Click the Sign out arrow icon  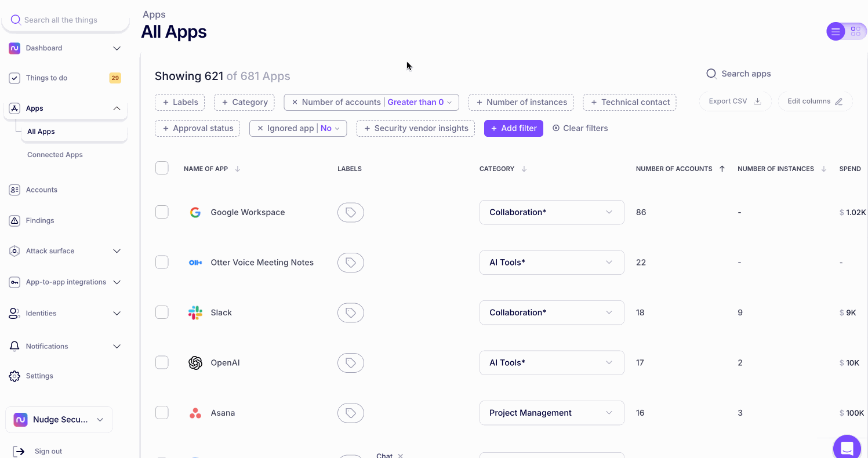[x=19, y=451]
